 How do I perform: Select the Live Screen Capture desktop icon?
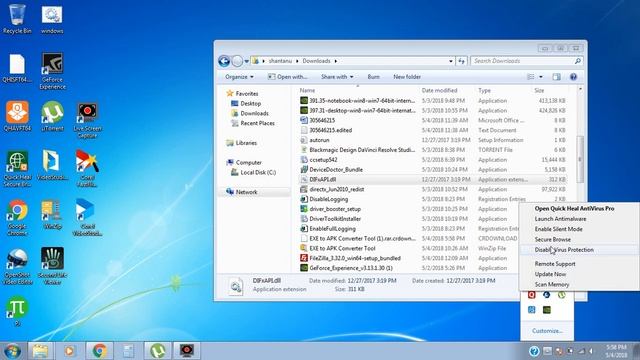click(x=87, y=120)
